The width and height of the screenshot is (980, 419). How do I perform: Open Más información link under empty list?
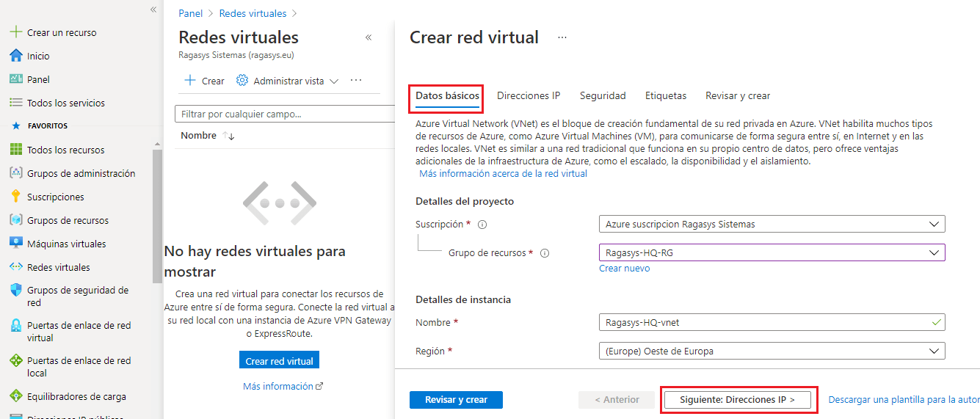coord(283,387)
